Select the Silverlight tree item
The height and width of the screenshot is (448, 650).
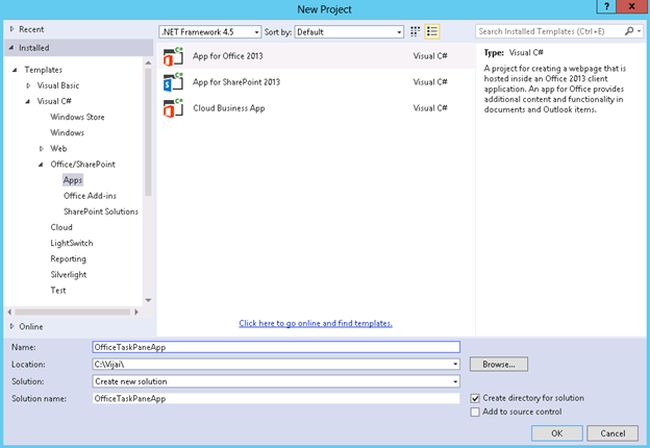tap(68, 274)
